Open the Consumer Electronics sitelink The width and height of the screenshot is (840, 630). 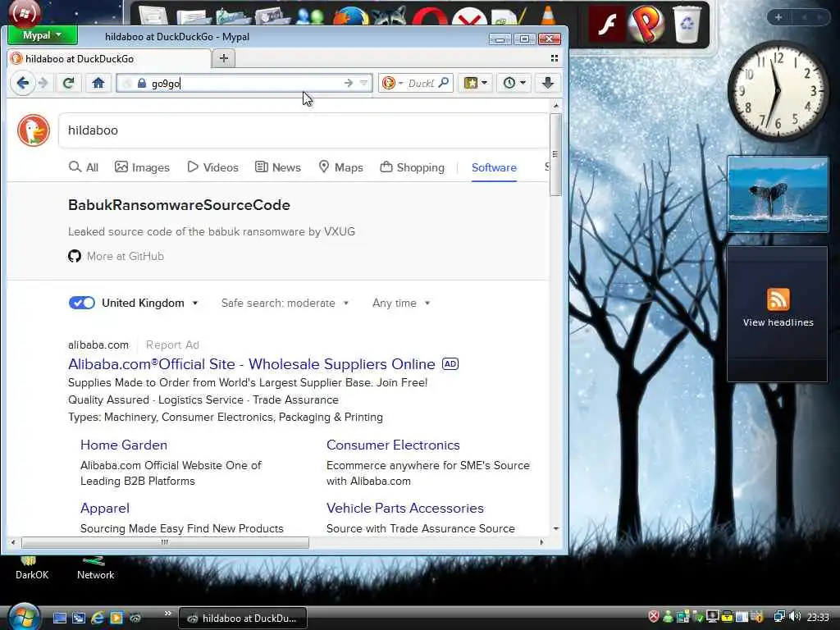pos(393,445)
